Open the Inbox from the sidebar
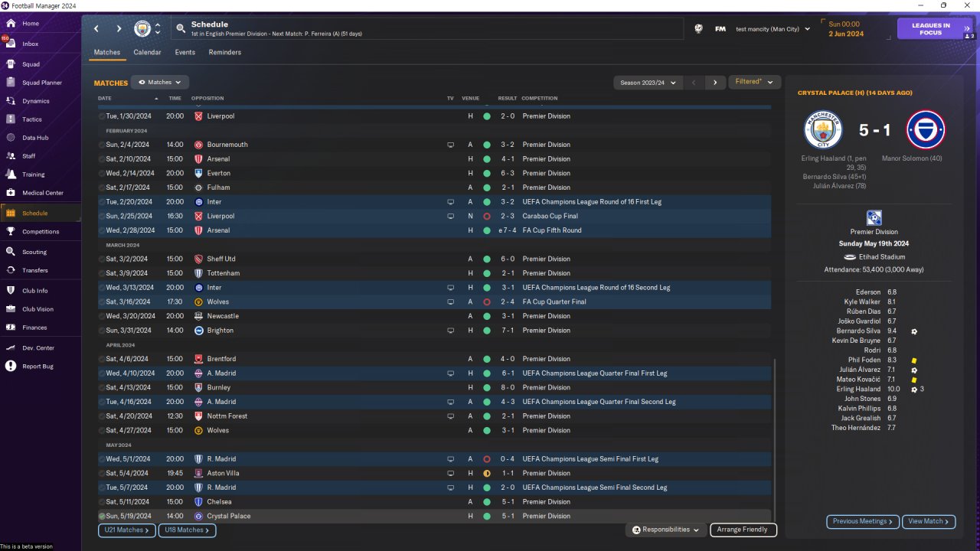 pos(31,44)
